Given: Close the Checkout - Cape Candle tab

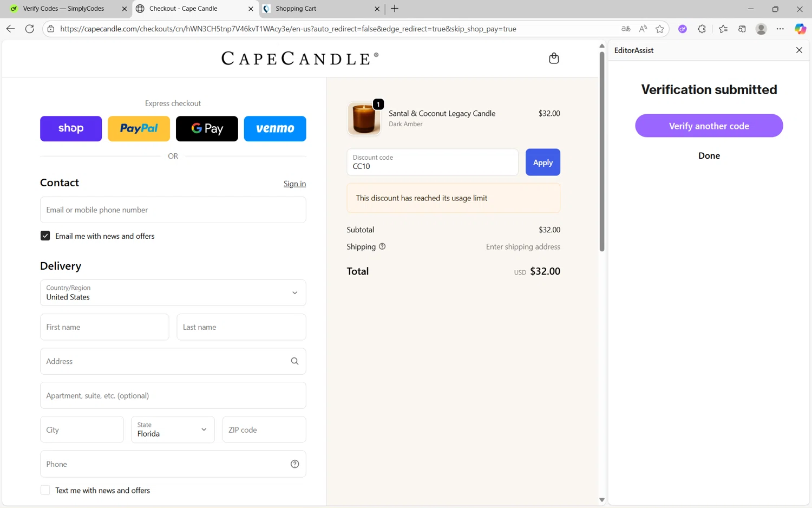Looking at the screenshot, I should tap(250, 9).
